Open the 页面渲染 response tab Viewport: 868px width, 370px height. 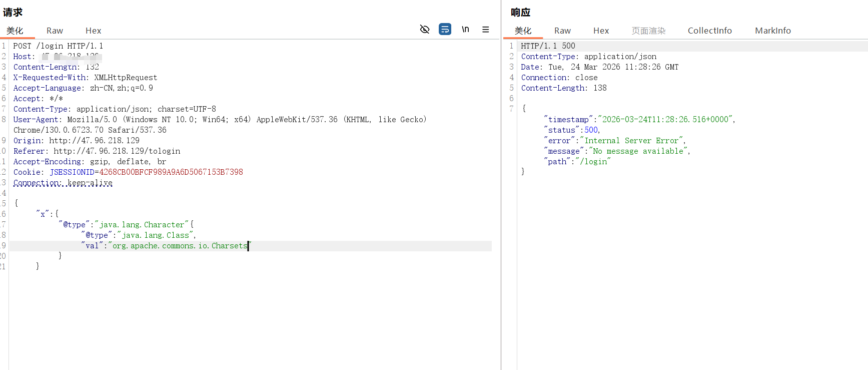[x=648, y=31]
